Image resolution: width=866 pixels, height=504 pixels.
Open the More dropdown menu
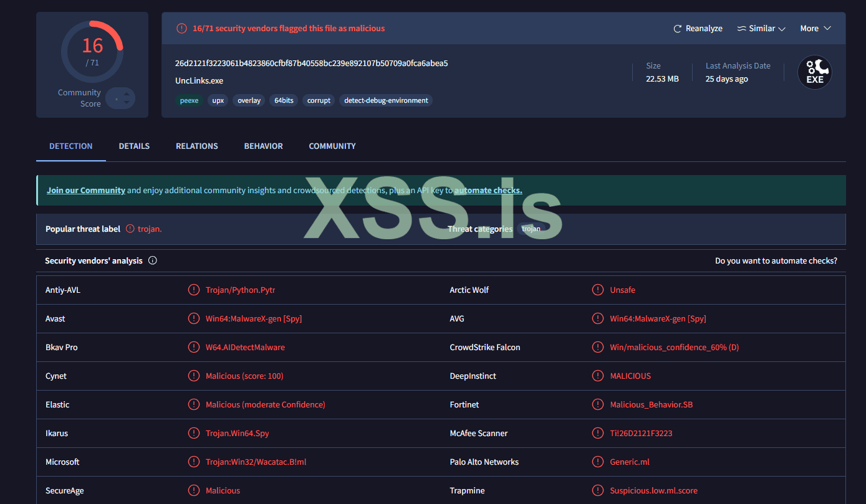[815, 29]
